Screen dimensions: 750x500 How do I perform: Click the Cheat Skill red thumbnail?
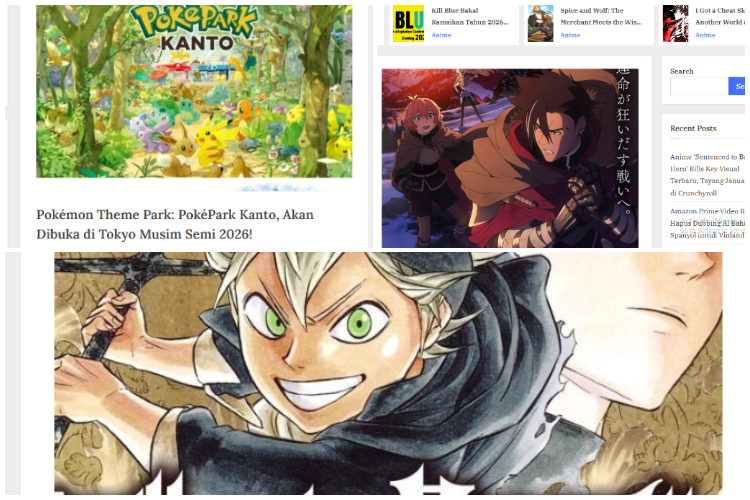click(675, 23)
